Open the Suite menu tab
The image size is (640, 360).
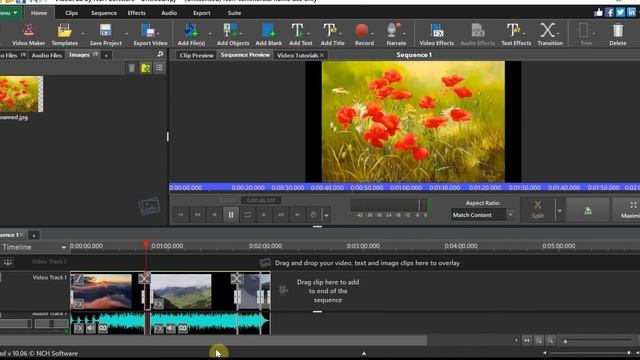tap(234, 13)
